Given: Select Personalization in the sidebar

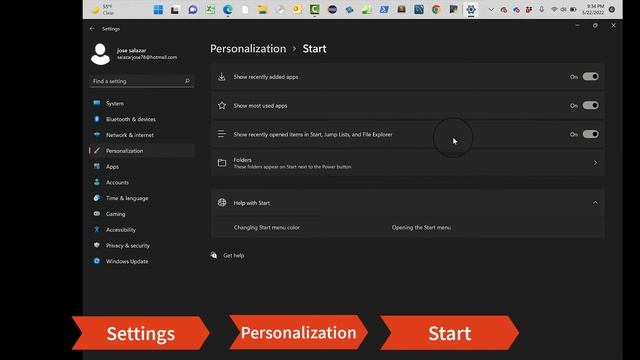Looking at the screenshot, I should click(142, 151).
